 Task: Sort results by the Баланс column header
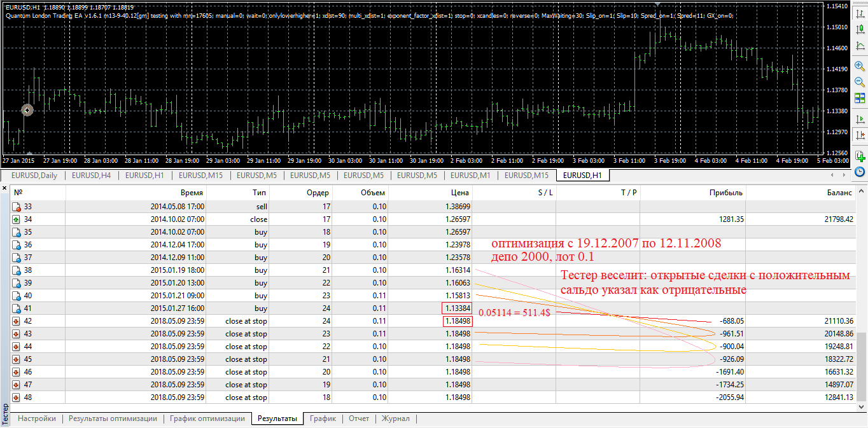coord(801,192)
